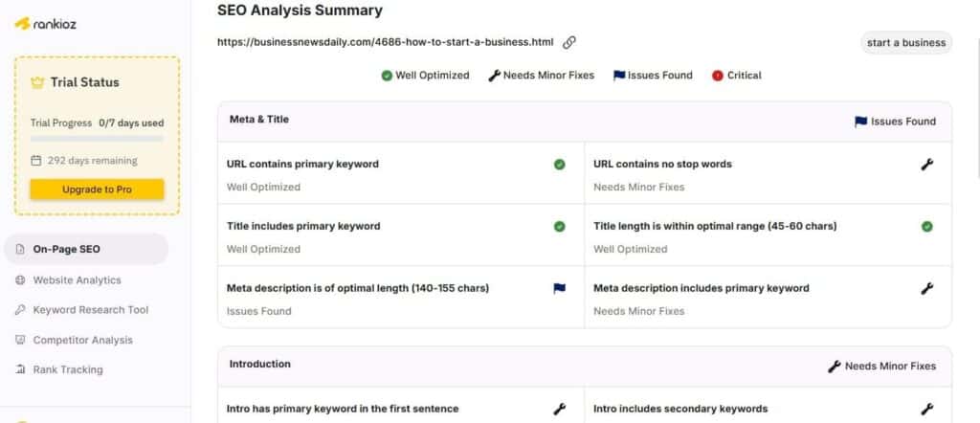Image resolution: width=980 pixels, height=423 pixels.
Task: Click the wrench icon for URL stop words
Action: tap(926, 165)
